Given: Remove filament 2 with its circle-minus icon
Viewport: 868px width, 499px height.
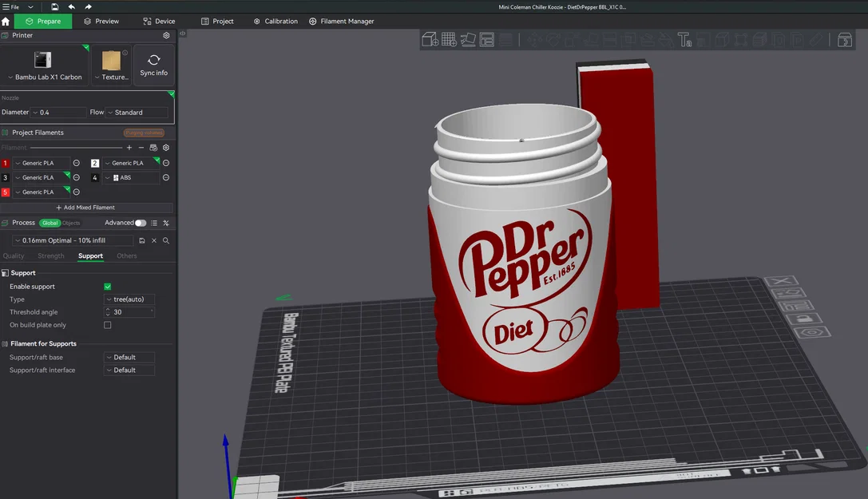Looking at the screenshot, I should (166, 163).
